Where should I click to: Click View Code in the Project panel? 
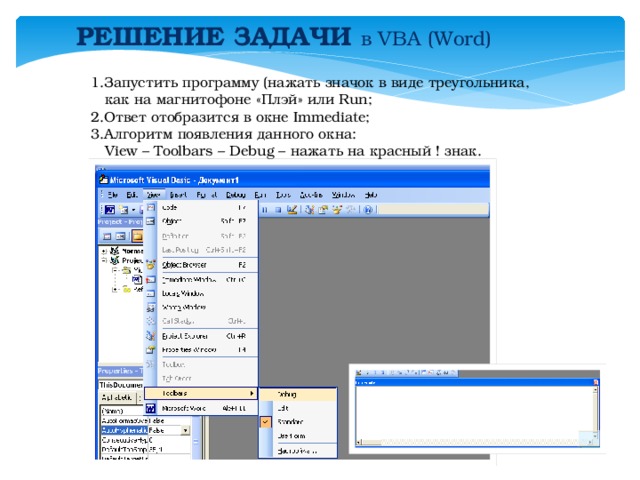click(107, 236)
